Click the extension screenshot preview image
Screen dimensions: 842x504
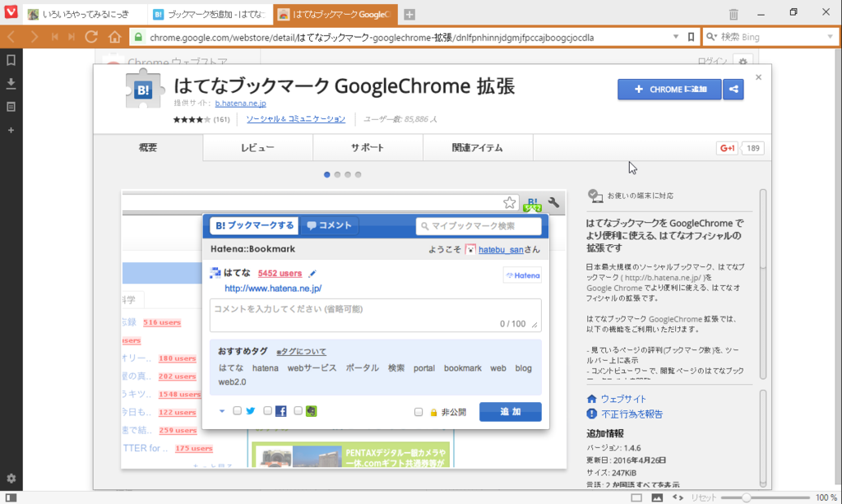[x=344, y=329]
